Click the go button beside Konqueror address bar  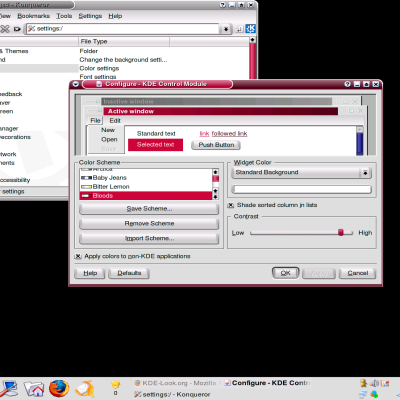pyautogui.click(x=239, y=29)
